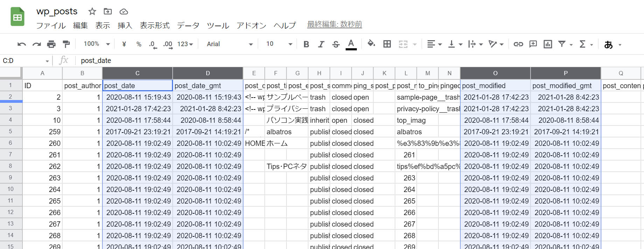644x249 pixels.
Task: Open the 編集 menu
Action: point(81,26)
